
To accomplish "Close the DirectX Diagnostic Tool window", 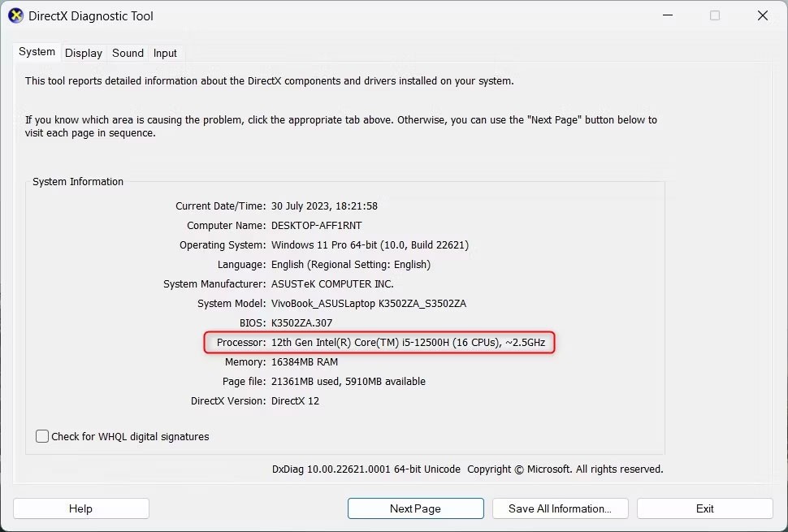I will [762, 15].
